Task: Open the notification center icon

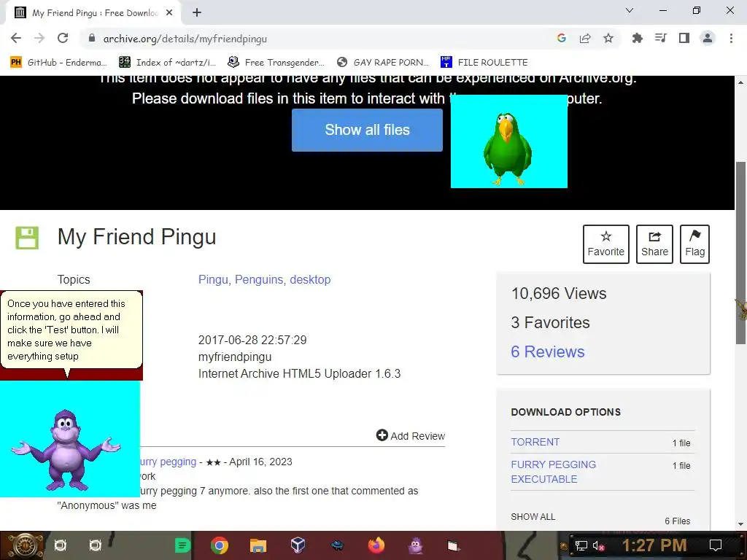Action: point(716,545)
